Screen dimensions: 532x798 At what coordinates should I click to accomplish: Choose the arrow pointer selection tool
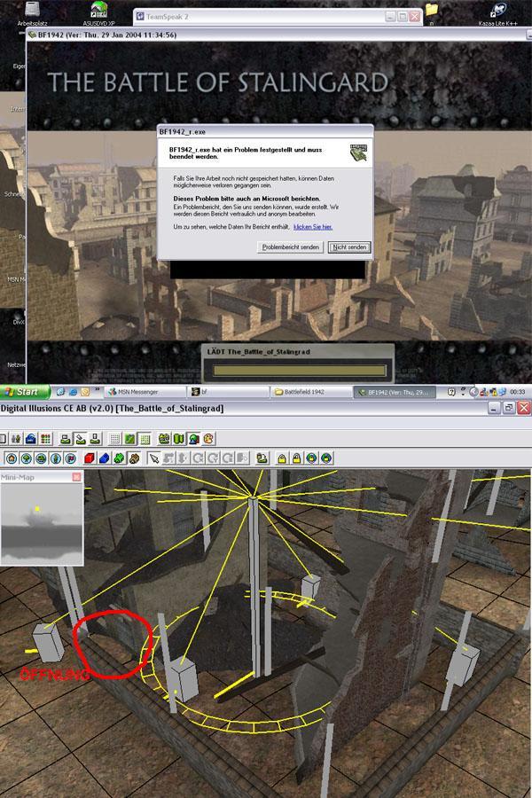tap(153, 458)
